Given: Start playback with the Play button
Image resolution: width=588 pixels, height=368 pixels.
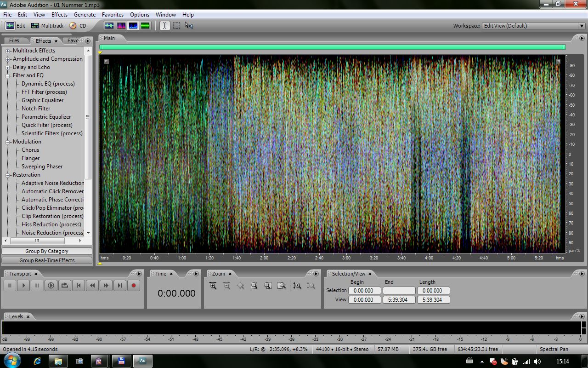Looking at the screenshot, I should [23, 286].
